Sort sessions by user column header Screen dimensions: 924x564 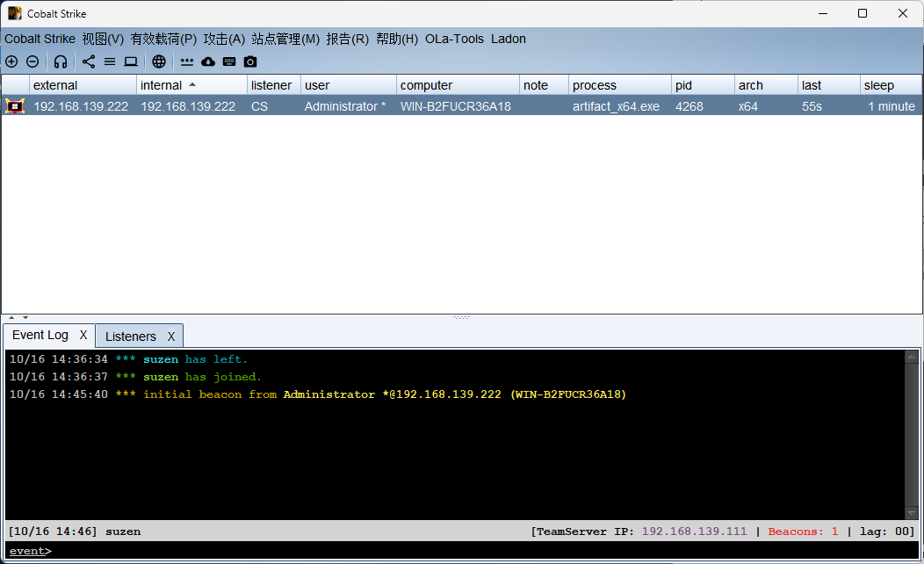pyautogui.click(x=349, y=85)
